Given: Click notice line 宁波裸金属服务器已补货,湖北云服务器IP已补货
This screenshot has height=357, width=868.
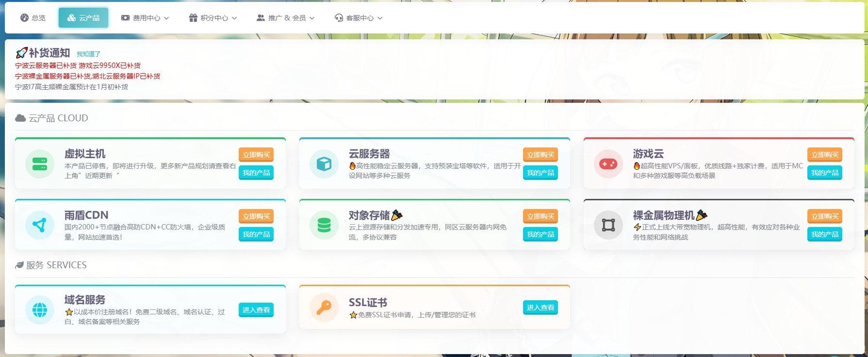Looking at the screenshot, I should tap(87, 76).
